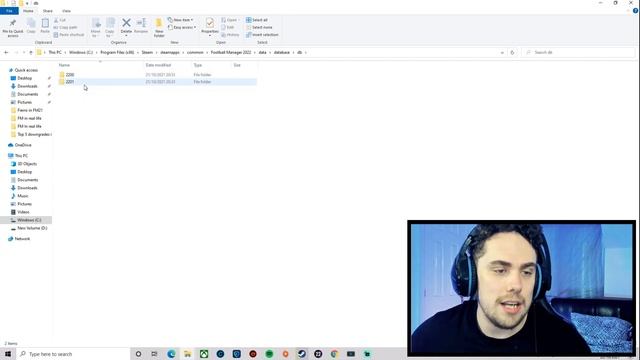Open the Easy access dropdown
Viewport: 640px width, 360px height.
pyautogui.click(x=182, y=27)
